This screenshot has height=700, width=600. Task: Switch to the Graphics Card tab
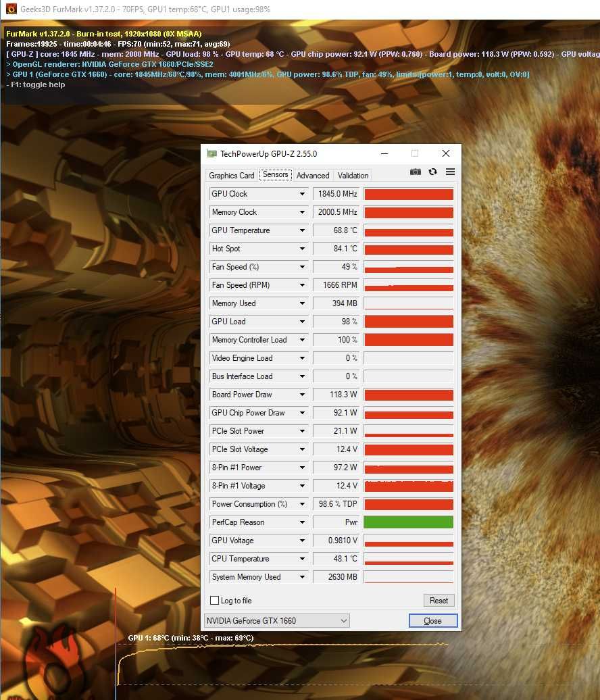(231, 176)
